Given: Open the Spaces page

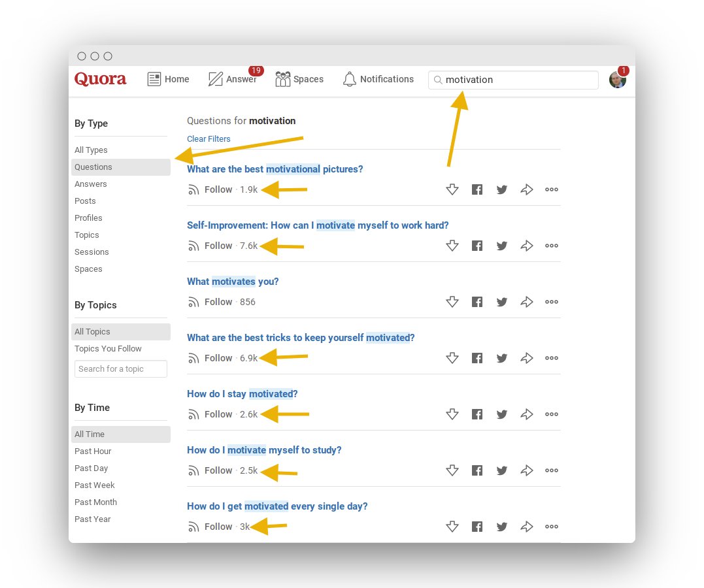Looking at the screenshot, I should [299, 79].
